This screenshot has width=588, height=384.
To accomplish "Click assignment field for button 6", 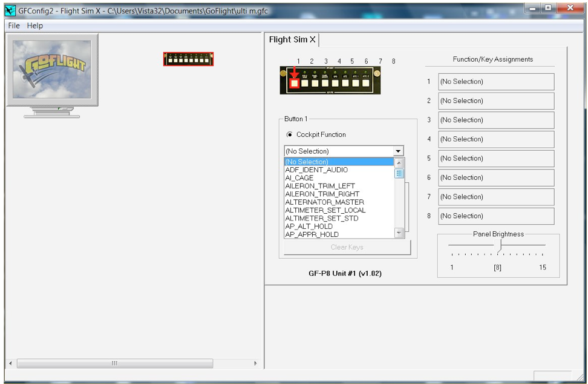I will click(x=496, y=177).
